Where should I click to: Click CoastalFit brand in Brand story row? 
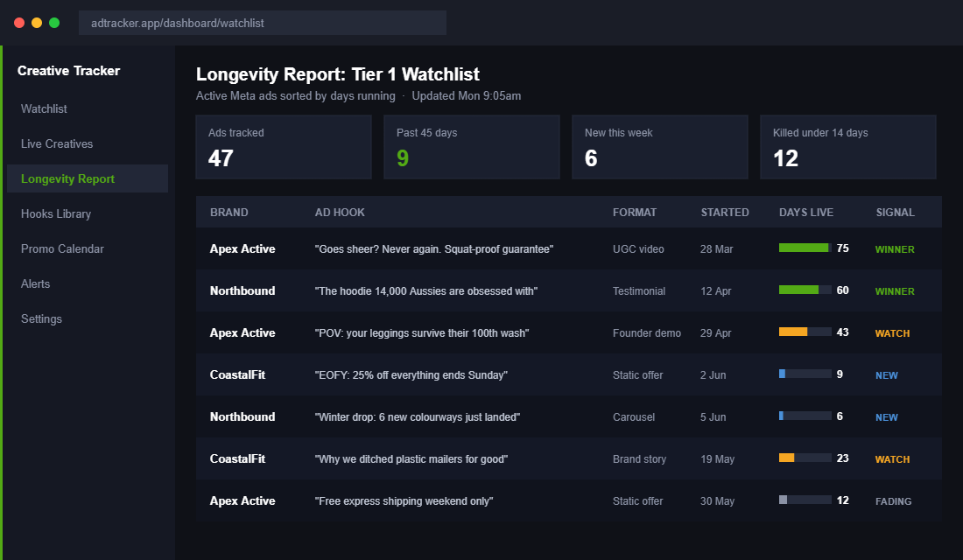click(x=237, y=458)
